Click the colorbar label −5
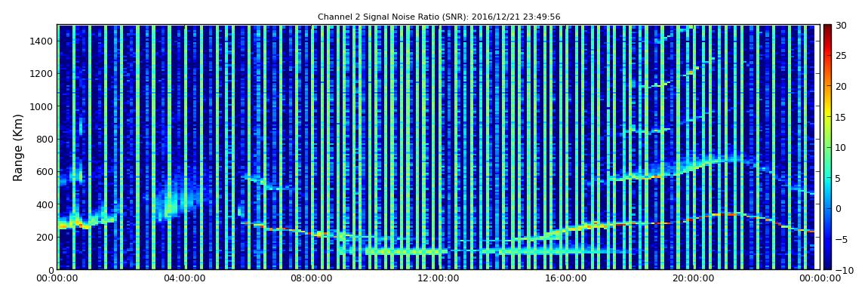The height and width of the screenshot is (307, 868). pos(841,240)
